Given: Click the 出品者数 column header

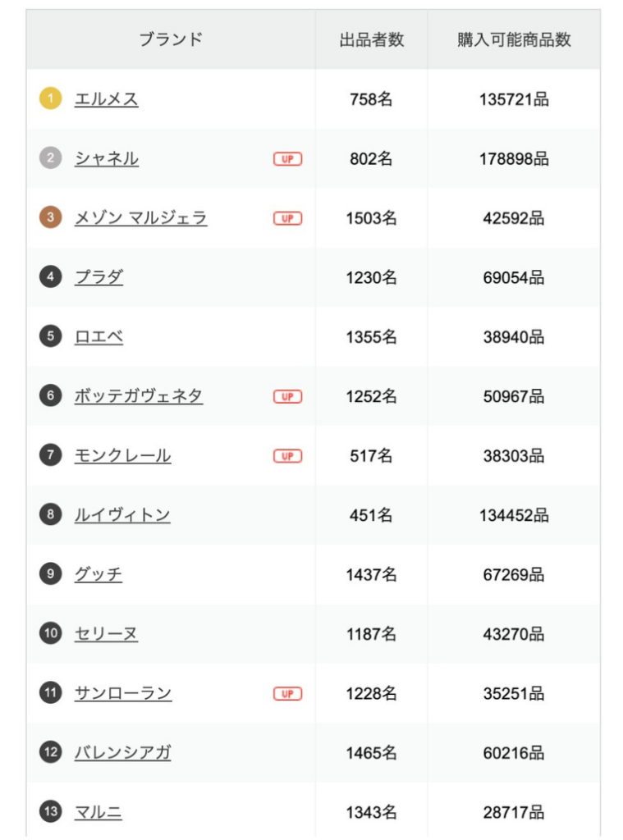Looking at the screenshot, I should (372, 39).
